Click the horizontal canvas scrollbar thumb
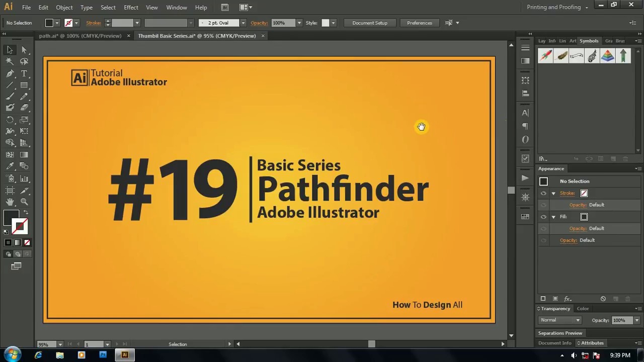This screenshot has height=362, width=644. 371,344
